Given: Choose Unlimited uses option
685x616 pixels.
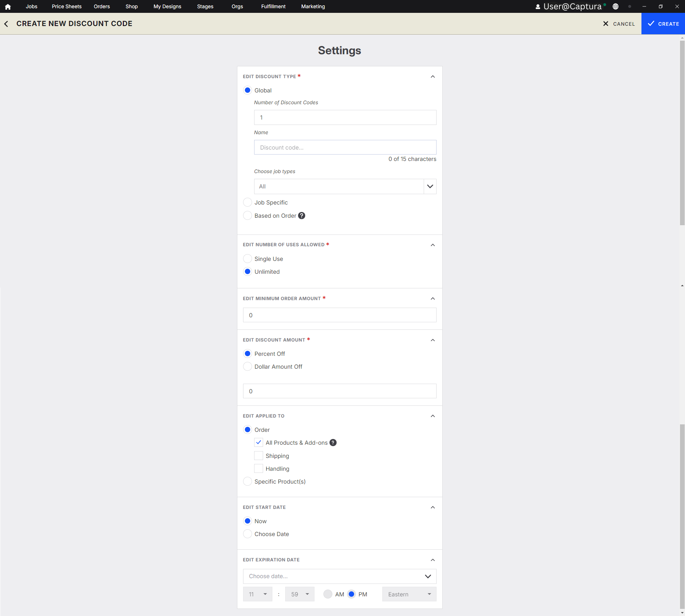Looking at the screenshot, I should click(x=247, y=272).
